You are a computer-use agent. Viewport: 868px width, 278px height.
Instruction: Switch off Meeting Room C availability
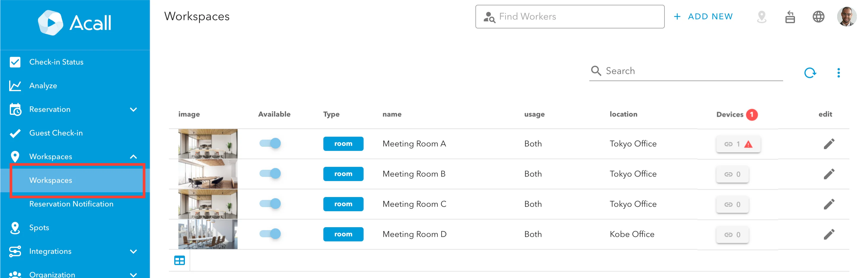[x=270, y=204]
